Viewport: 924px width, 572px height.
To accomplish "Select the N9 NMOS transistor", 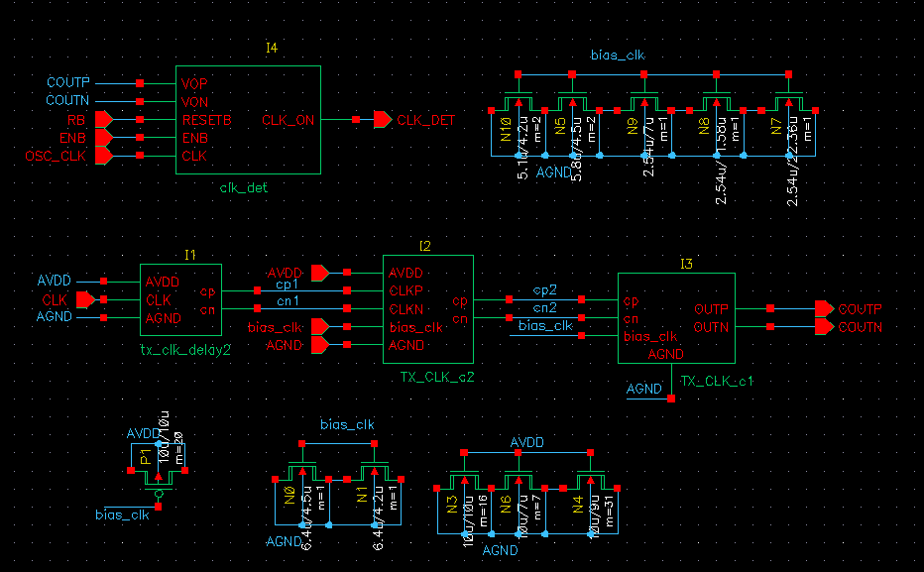I will 644,114.
